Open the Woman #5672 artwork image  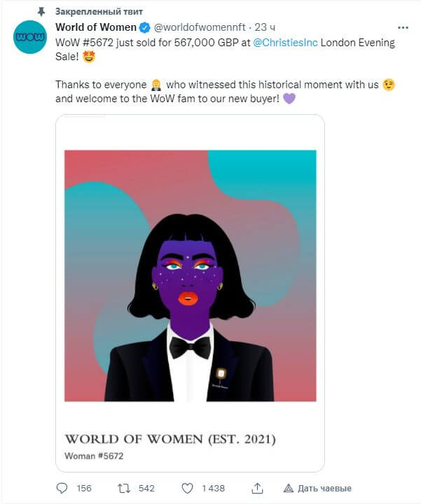(191, 276)
